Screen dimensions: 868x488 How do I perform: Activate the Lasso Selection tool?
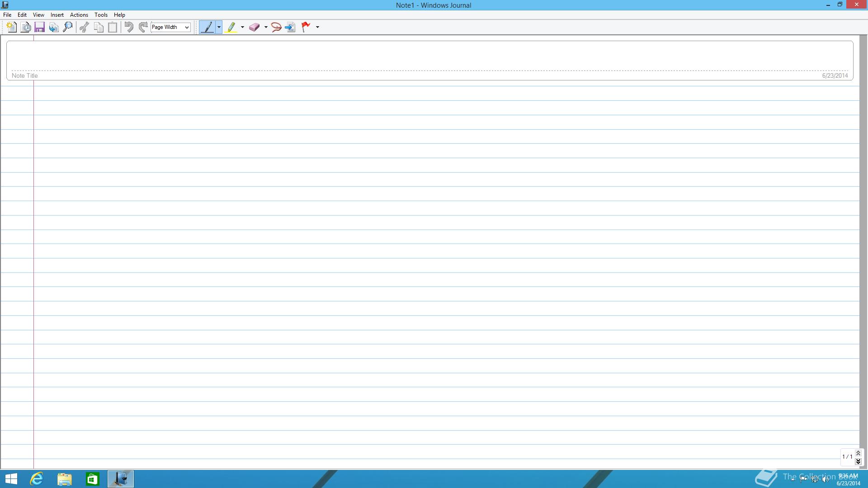tap(276, 27)
